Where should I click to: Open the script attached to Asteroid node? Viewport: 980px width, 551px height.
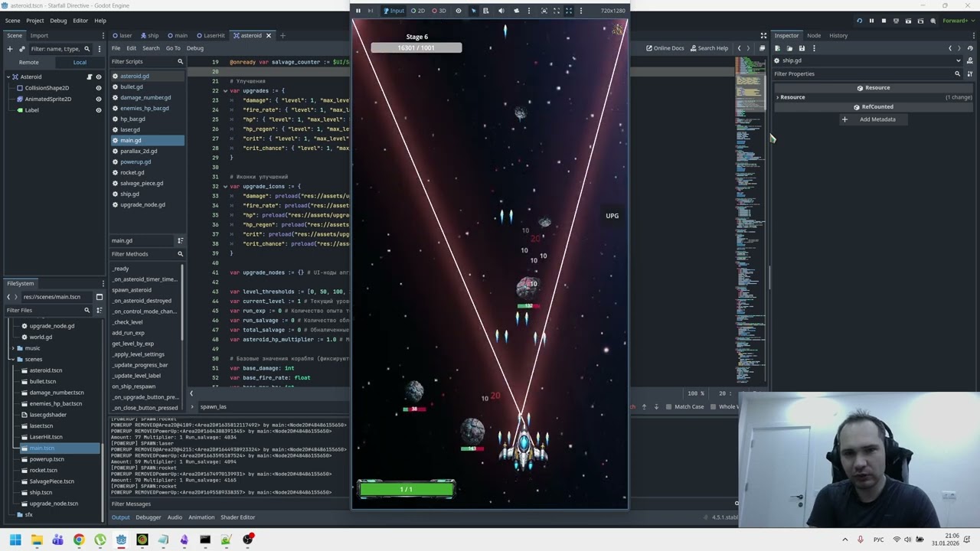coord(89,77)
